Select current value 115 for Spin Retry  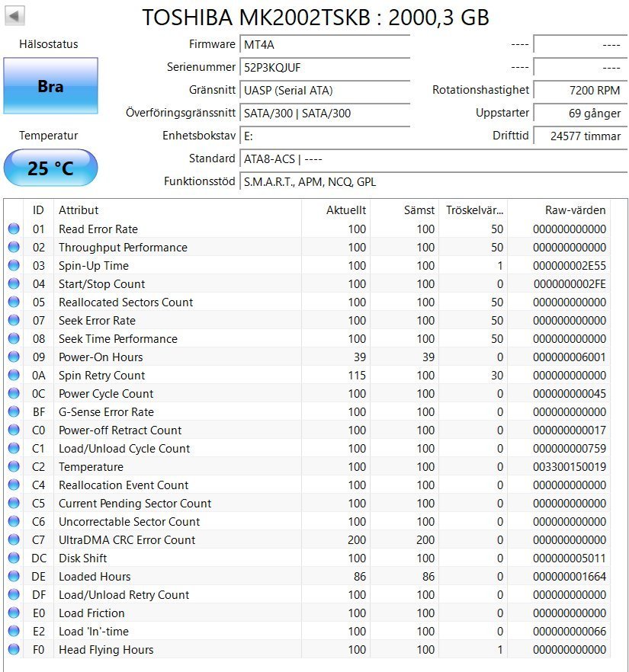click(357, 376)
